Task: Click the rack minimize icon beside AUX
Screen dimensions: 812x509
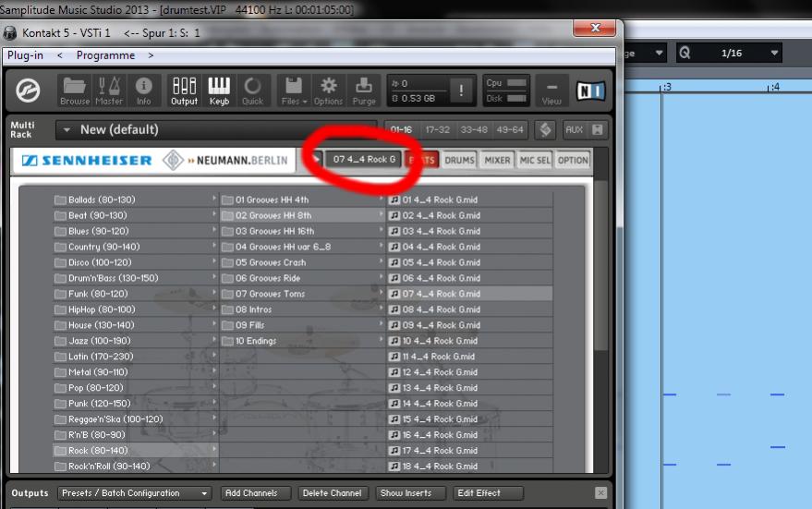Action: pyautogui.click(x=597, y=129)
